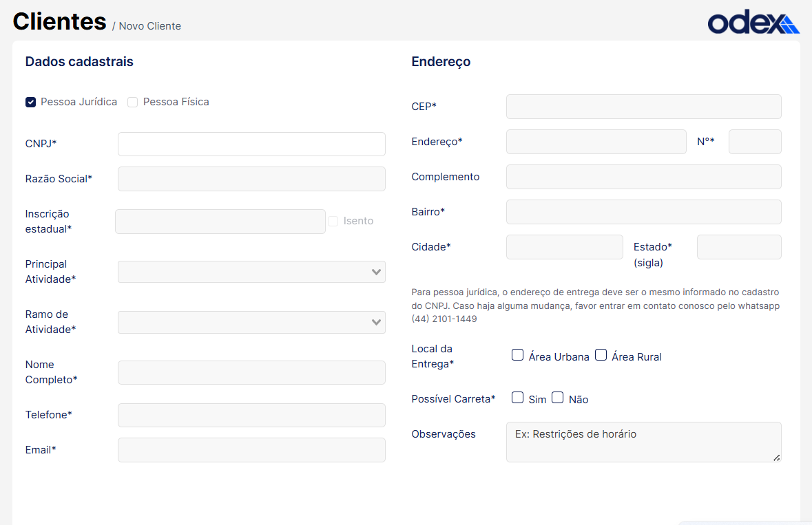
Task: Click the Endereço section heading
Action: pyautogui.click(x=441, y=61)
